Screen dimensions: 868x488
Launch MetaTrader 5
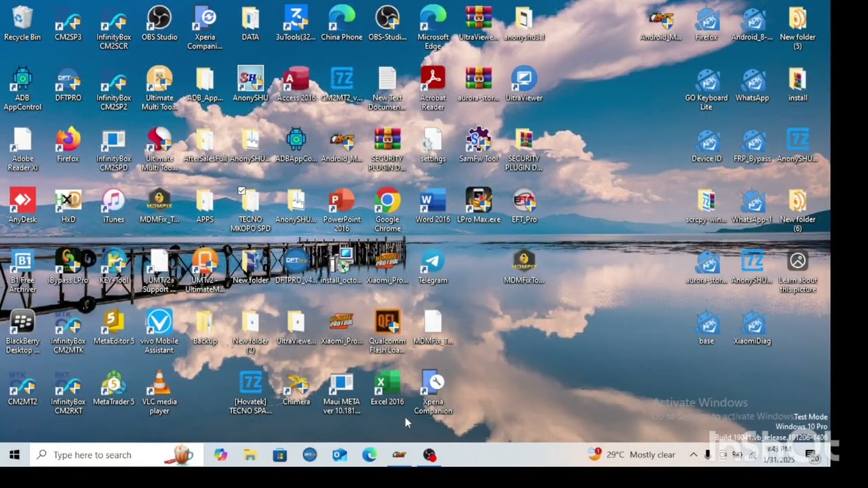coord(114,388)
